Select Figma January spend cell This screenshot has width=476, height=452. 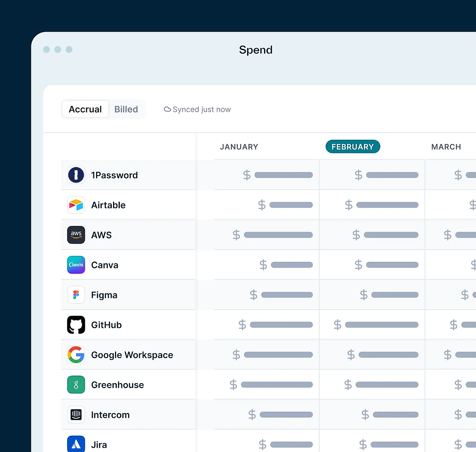pos(267,295)
